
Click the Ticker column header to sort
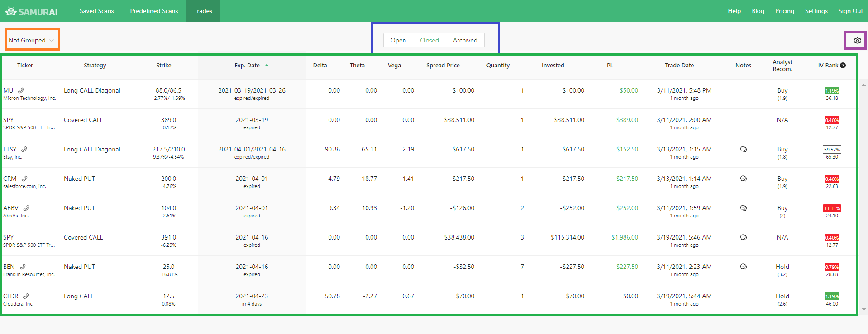point(25,66)
